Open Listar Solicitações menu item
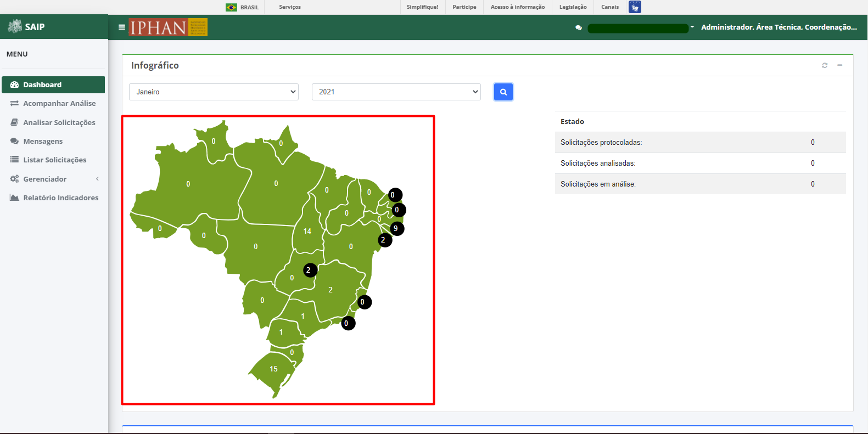 pos(53,160)
